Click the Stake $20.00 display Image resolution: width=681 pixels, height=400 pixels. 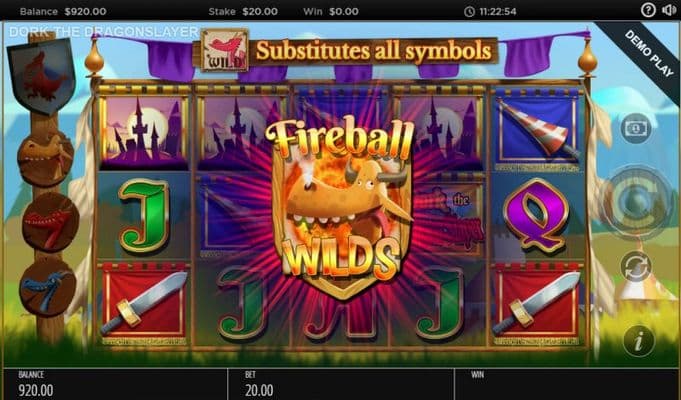pos(243,11)
